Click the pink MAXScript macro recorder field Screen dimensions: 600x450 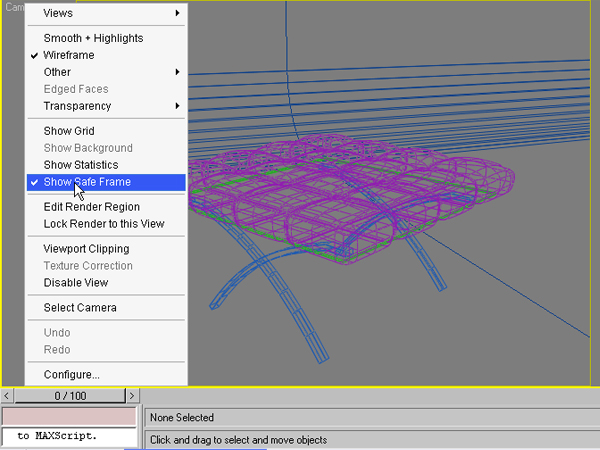coord(69,417)
